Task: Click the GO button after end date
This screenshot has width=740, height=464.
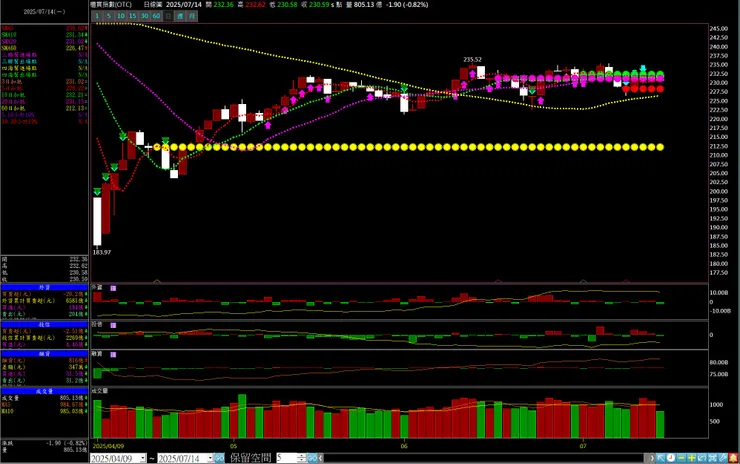Action: [x=219, y=458]
